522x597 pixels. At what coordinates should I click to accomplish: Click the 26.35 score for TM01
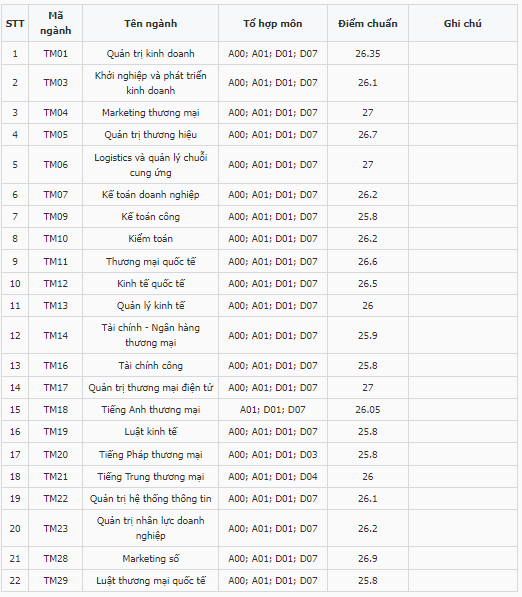coord(367,54)
